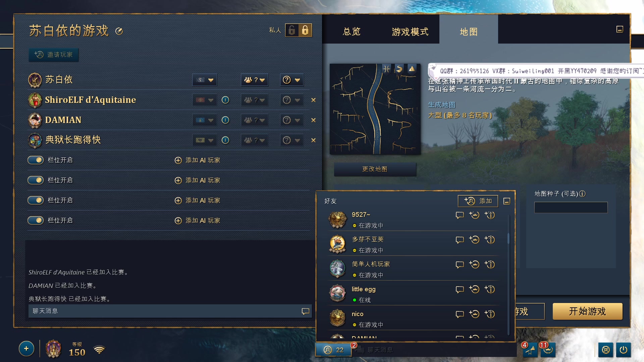
Task: Click the 更改地图 button
Action: tap(375, 169)
